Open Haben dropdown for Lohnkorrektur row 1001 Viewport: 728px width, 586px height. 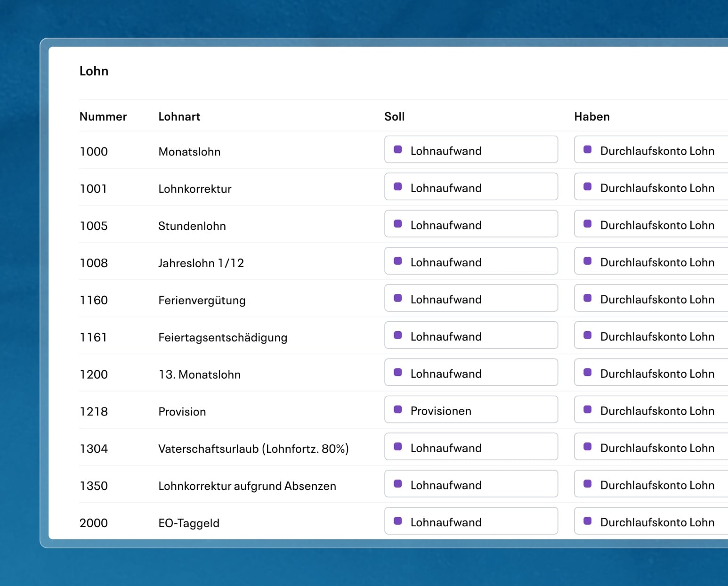(x=651, y=187)
